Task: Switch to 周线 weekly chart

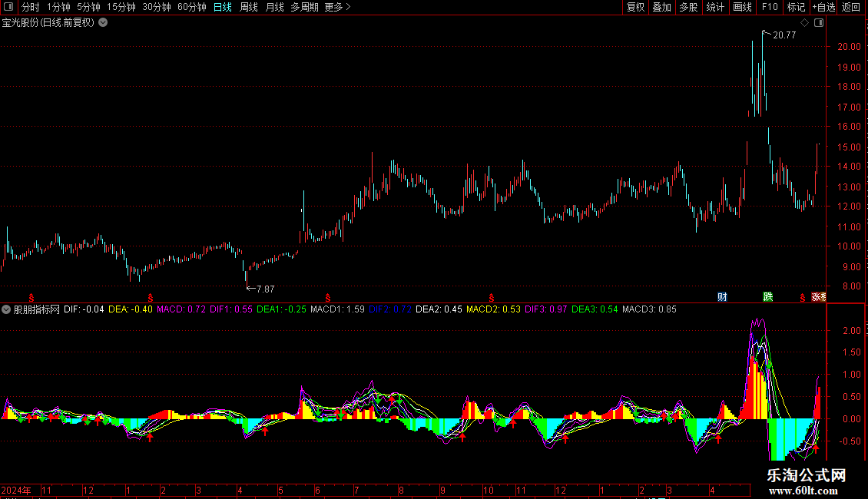Action: (249, 7)
